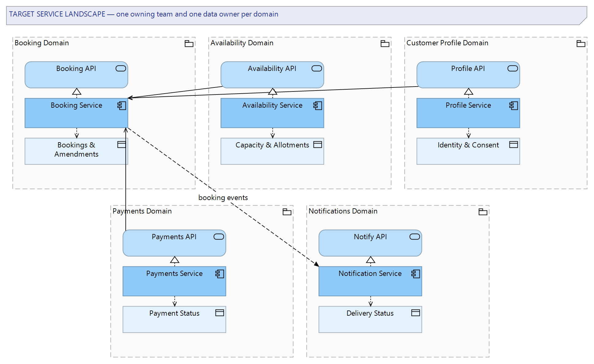Select the Identity & Consent data object
Viewport: 594px width, 364px height.
coord(468,151)
